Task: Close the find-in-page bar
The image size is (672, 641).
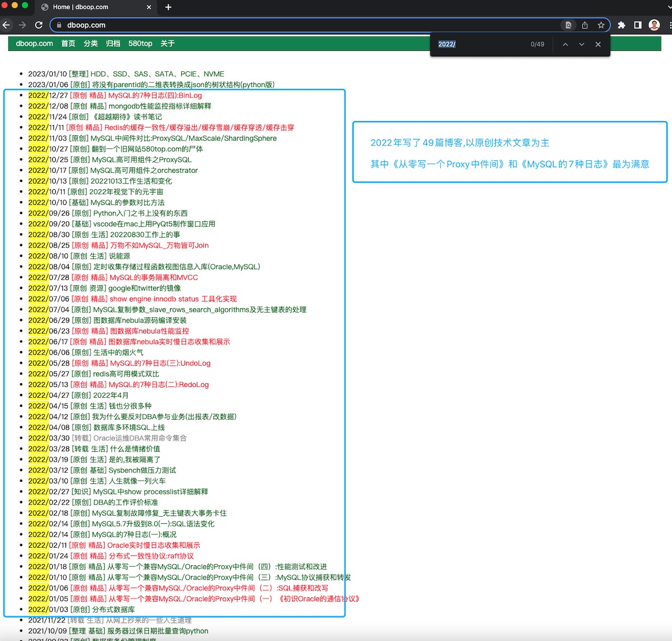Action: tap(598, 44)
